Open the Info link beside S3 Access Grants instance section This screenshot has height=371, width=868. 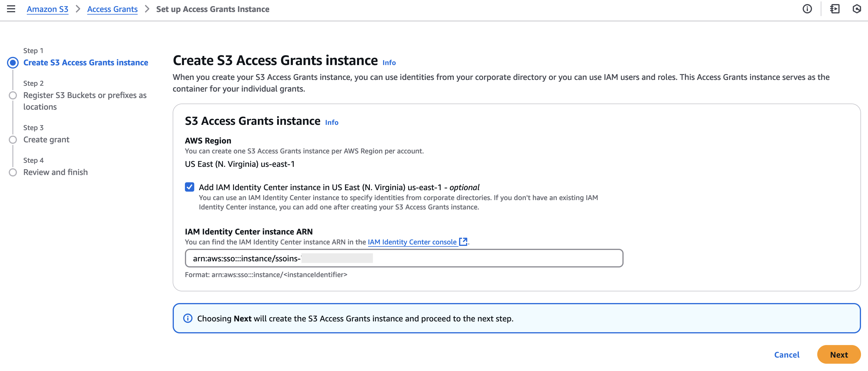[331, 122]
